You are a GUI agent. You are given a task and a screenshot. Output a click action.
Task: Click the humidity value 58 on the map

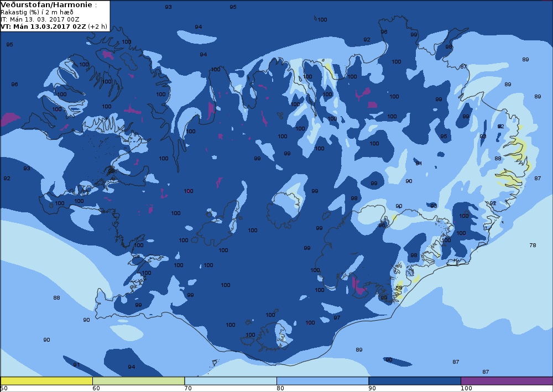pos(399,288)
